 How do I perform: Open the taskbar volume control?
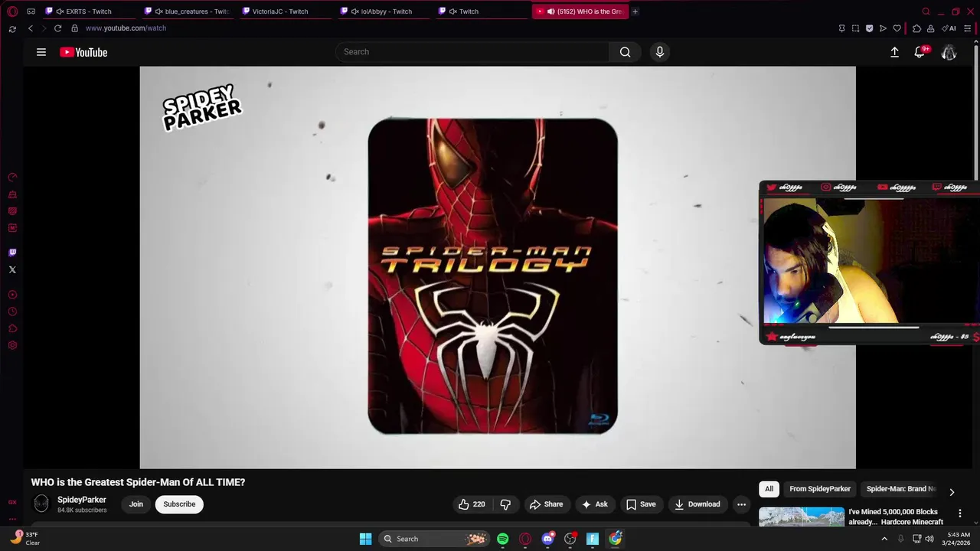point(929,539)
